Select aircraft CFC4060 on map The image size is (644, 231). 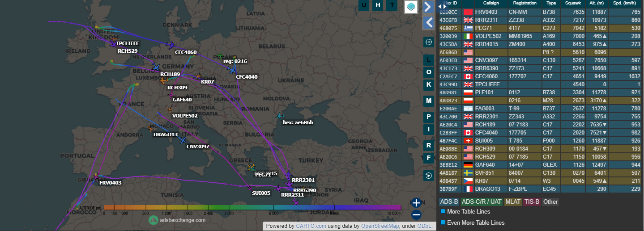pos(170,45)
